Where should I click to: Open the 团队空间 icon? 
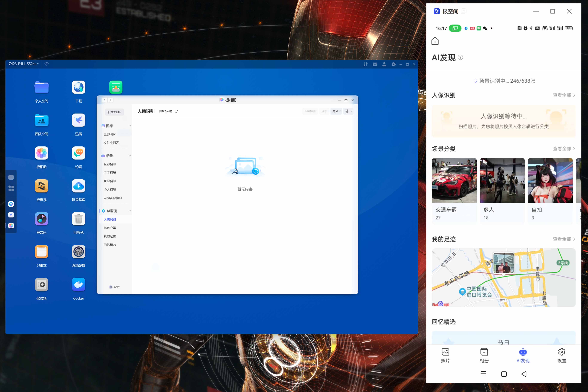[42, 120]
